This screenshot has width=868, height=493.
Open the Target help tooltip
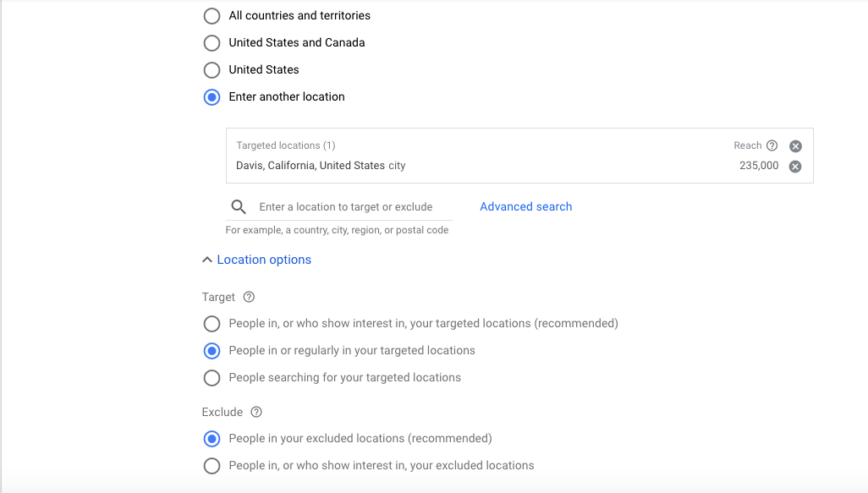coord(247,297)
